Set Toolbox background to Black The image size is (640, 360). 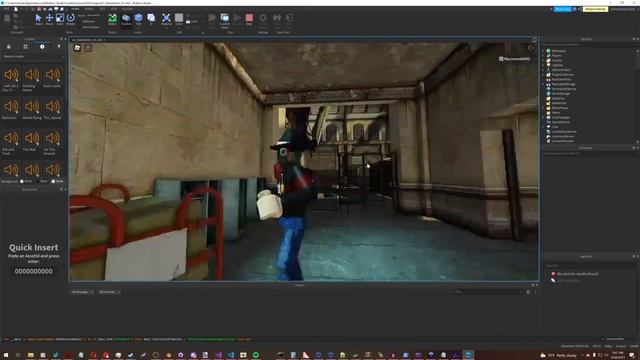pyautogui.click(x=41, y=181)
